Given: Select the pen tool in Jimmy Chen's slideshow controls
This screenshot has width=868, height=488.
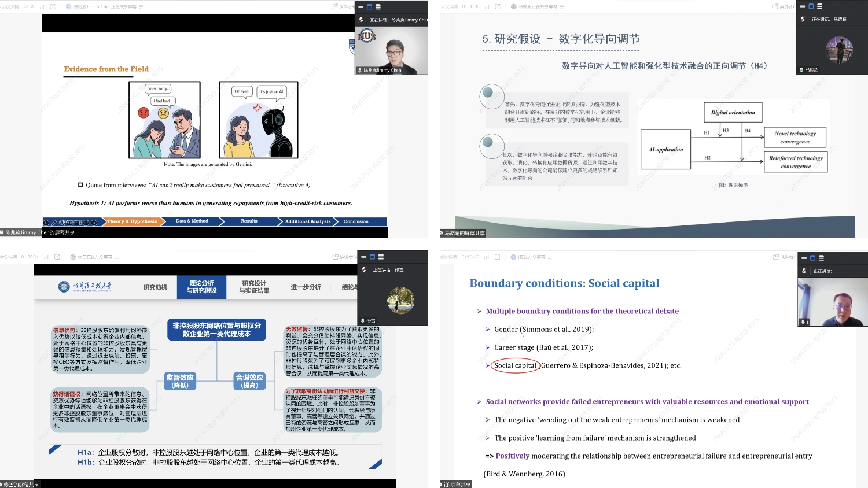Looking at the screenshot, I should click(54, 223).
